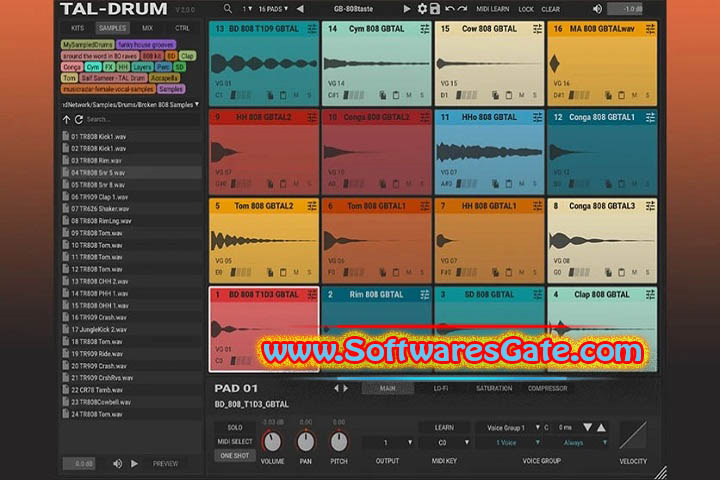Switch to the MIX tab
Image resolution: width=720 pixels, height=480 pixels.
(x=147, y=28)
